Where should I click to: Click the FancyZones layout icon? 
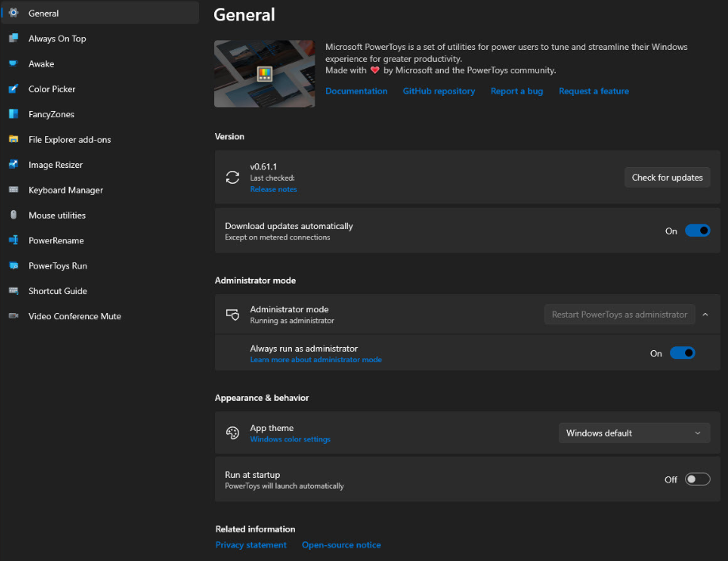(x=13, y=113)
